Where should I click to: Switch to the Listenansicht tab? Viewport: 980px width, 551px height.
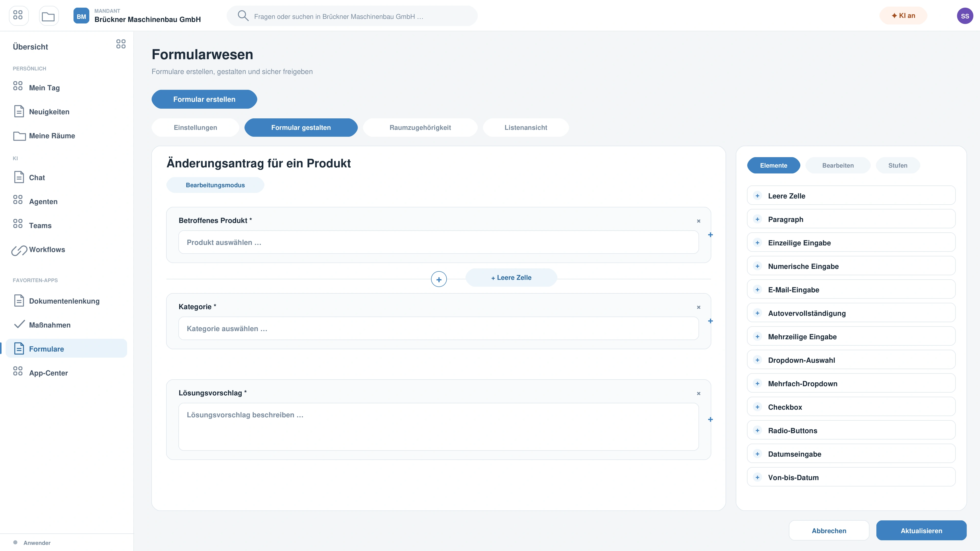[x=526, y=127]
